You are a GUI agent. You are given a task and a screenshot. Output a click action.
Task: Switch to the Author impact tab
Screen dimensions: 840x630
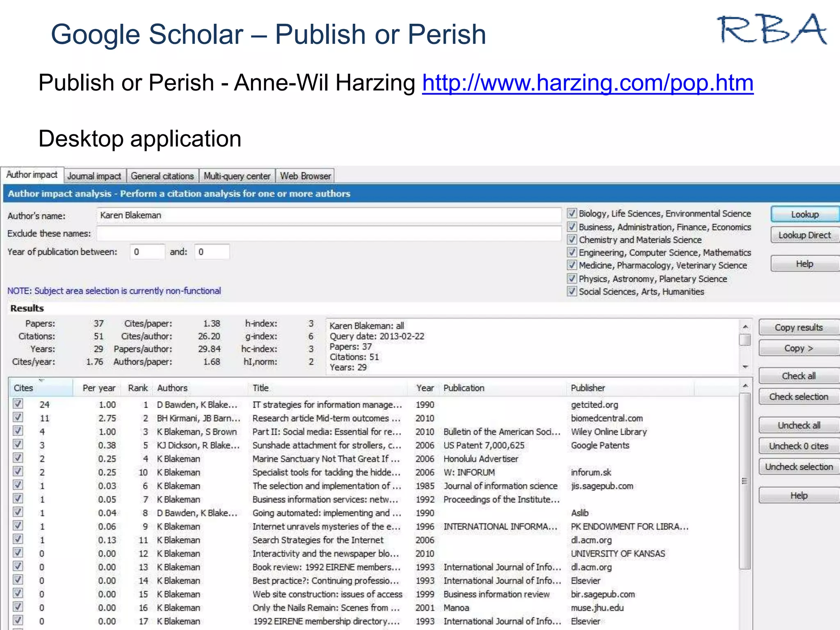(x=32, y=175)
